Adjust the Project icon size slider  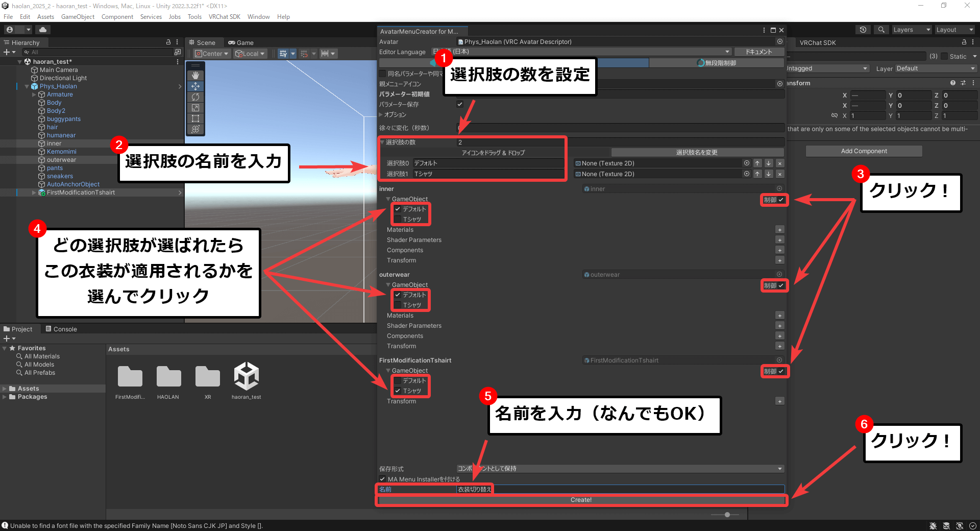point(727,515)
